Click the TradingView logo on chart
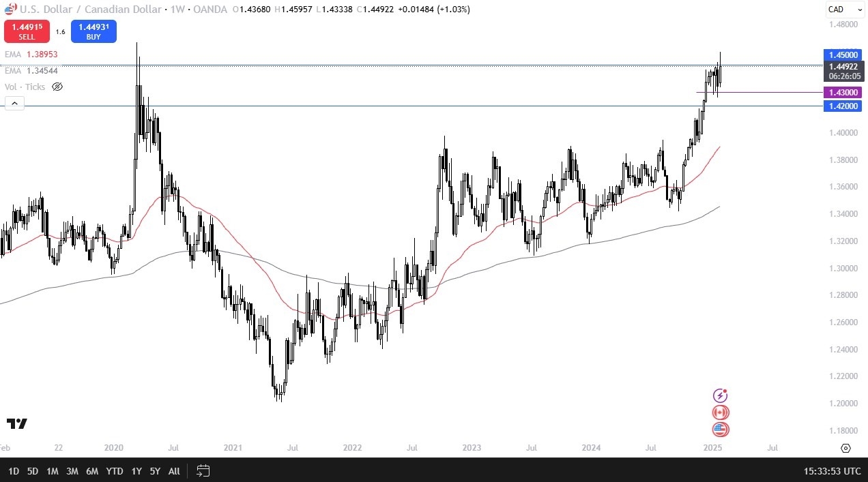This screenshot has height=482, width=868. 17,423
